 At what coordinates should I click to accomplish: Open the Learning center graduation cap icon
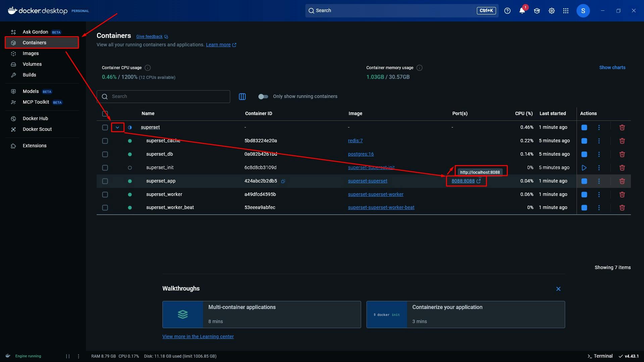point(537,11)
